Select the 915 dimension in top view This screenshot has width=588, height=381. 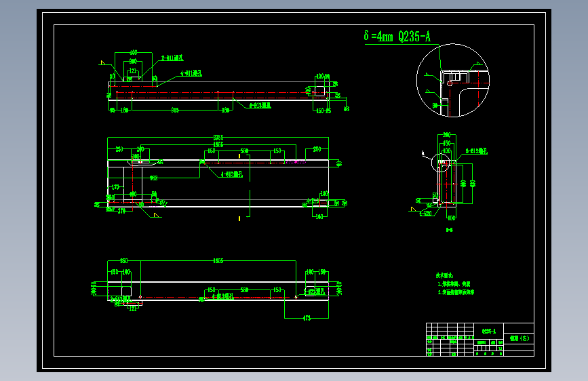[x=175, y=111]
